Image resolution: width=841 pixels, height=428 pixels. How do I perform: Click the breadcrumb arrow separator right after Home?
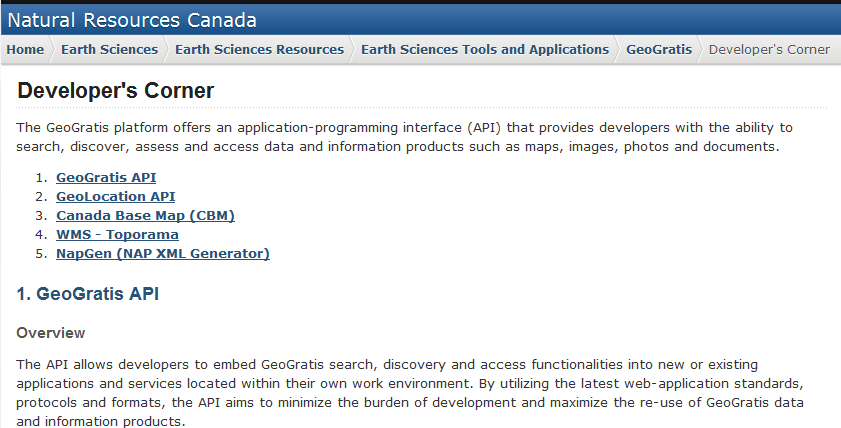(52, 49)
